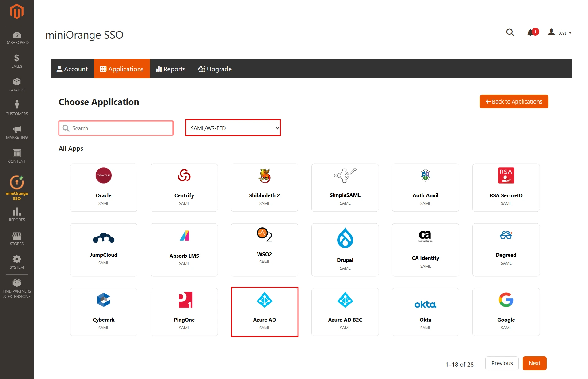
Task: Click Next to view more apps
Action: coord(534,363)
